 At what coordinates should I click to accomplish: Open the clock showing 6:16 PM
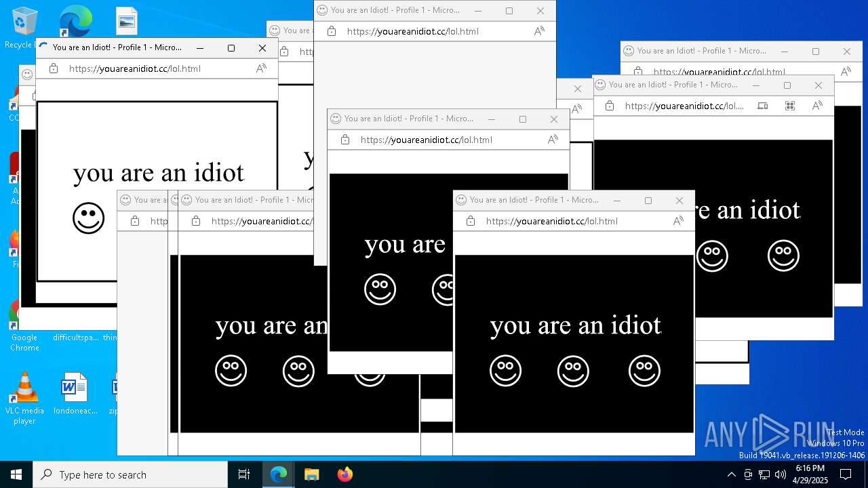810,474
